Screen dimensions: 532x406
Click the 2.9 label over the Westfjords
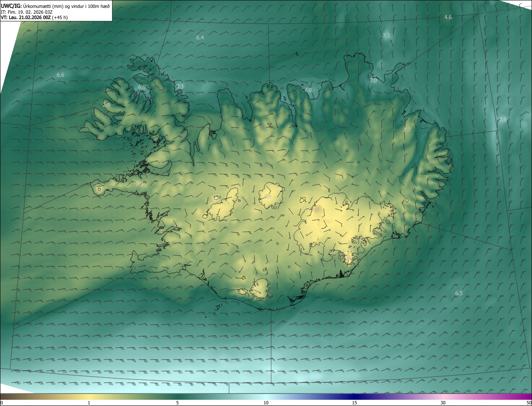click(x=106, y=105)
